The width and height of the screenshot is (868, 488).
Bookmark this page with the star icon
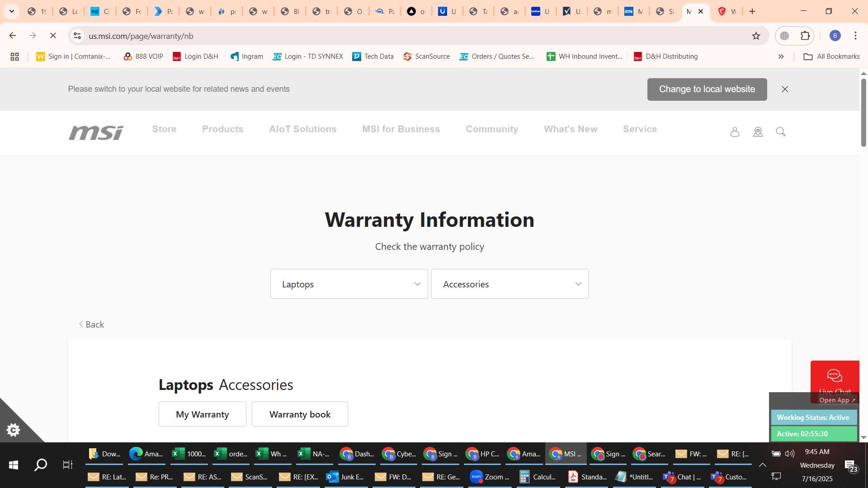point(756,36)
